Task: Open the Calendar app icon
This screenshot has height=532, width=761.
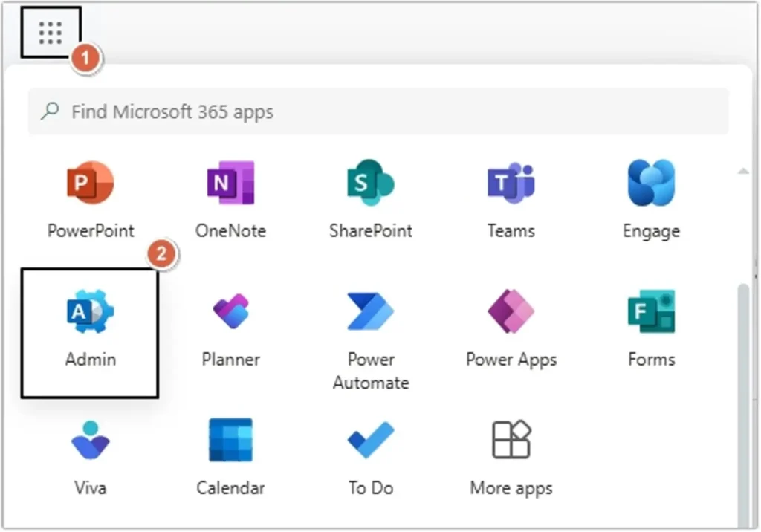Action: coord(230,441)
